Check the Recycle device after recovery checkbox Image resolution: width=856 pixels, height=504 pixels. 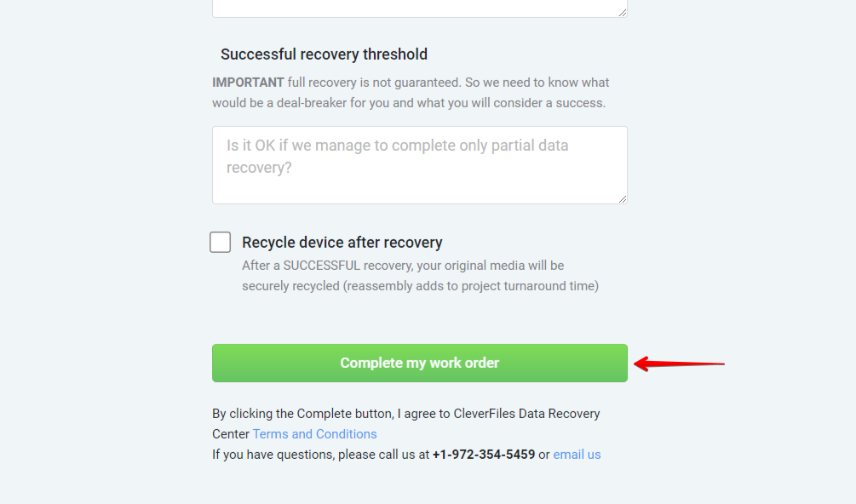[220, 242]
